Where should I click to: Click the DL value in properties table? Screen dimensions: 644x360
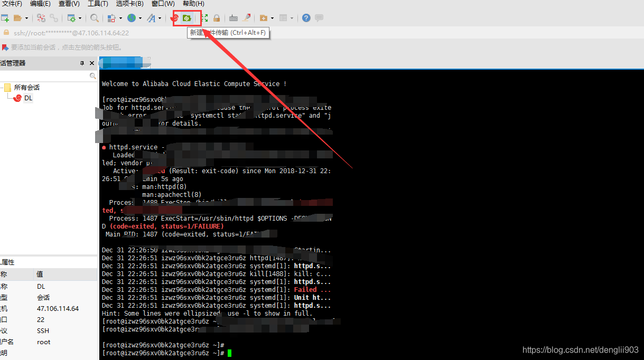pos(41,286)
